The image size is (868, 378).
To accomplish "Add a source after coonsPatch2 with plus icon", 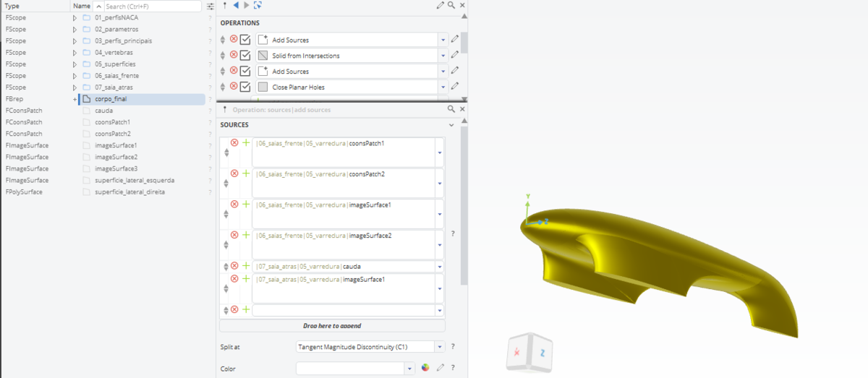I will click(246, 173).
